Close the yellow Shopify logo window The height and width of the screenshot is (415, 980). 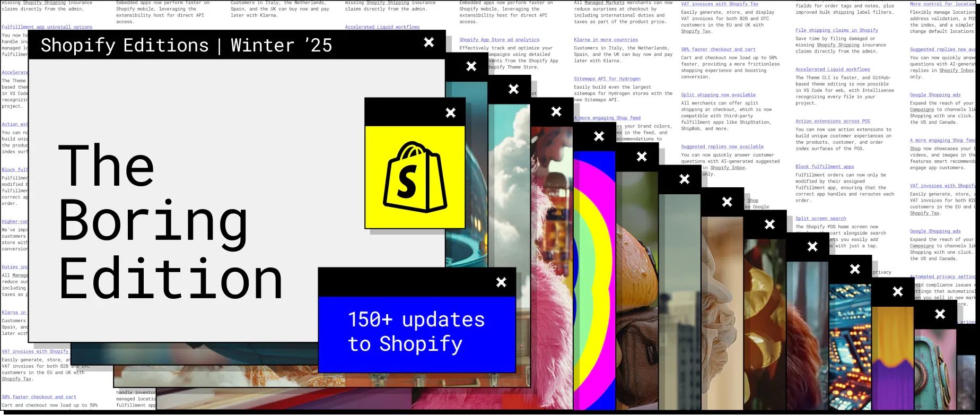click(x=450, y=113)
